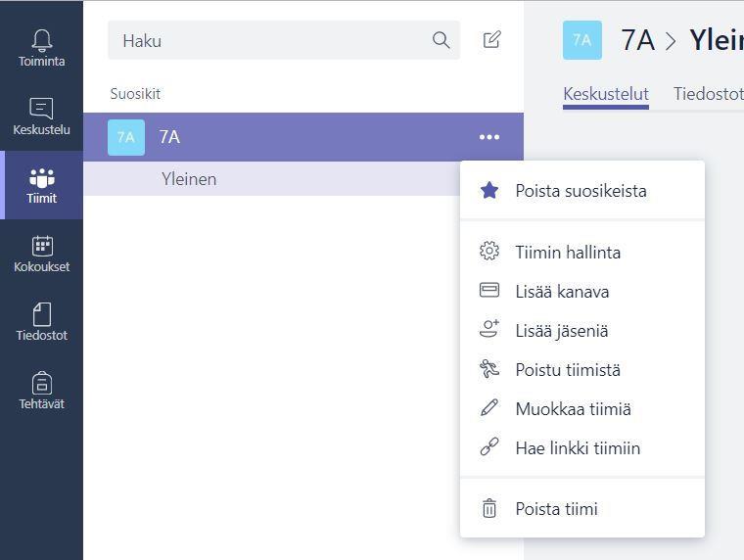
Task: Click the 7A avatar in channel header
Action: tap(582, 40)
